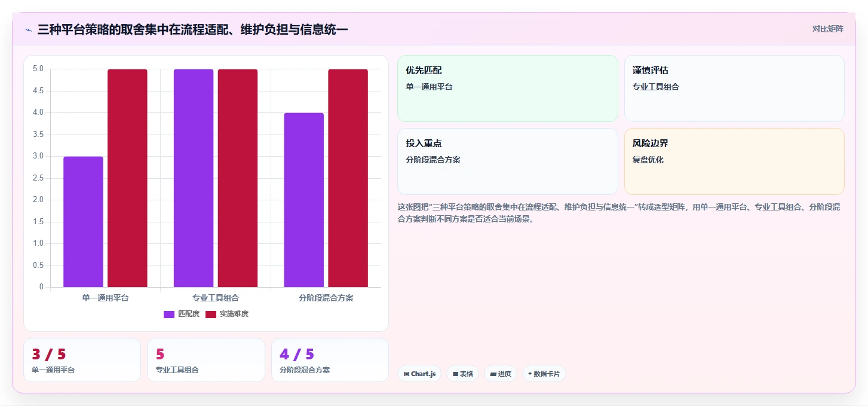Click the red 实施难度 bar for 专业工具组合

click(238, 178)
